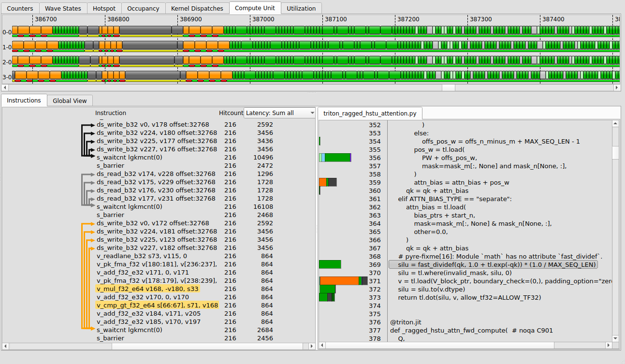
Task: Click the Instruction column header
Action: [x=111, y=113]
